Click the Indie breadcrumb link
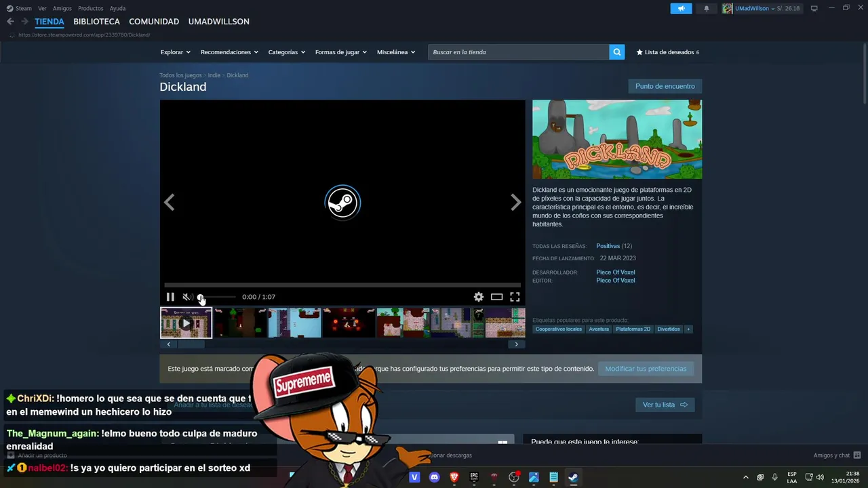 click(214, 75)
